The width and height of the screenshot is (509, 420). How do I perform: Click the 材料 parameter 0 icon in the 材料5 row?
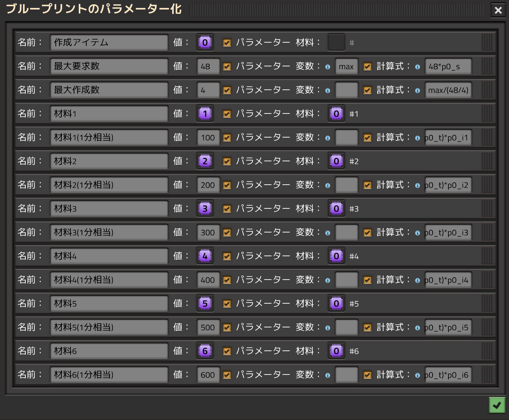coord(336,303)
